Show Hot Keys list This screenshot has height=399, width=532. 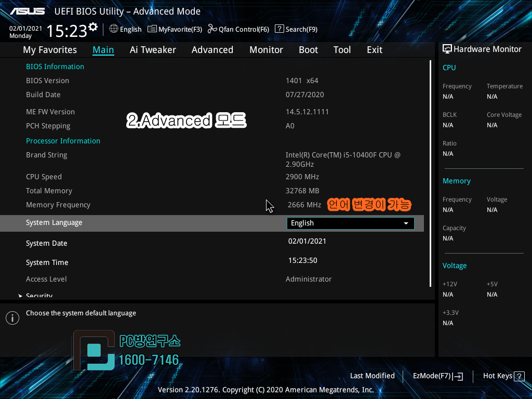(x=503, y=376)
